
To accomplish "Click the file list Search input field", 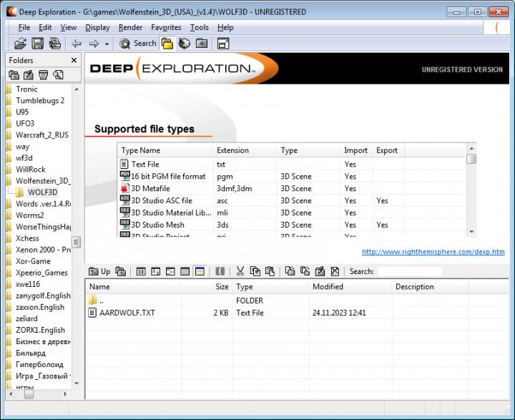I will pos(410,271).
